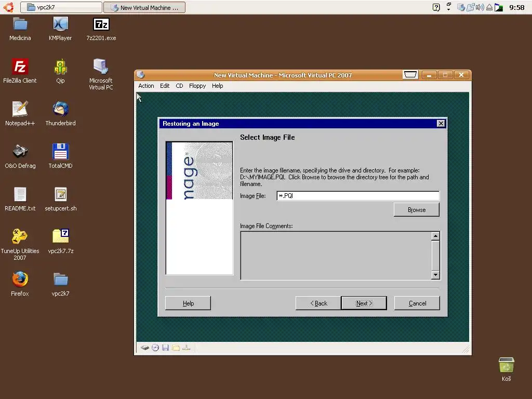This screenshot has width=532, height=399.
Task: Click the network adapter status icon in Virtual PC
Action: tap(187, 348)
